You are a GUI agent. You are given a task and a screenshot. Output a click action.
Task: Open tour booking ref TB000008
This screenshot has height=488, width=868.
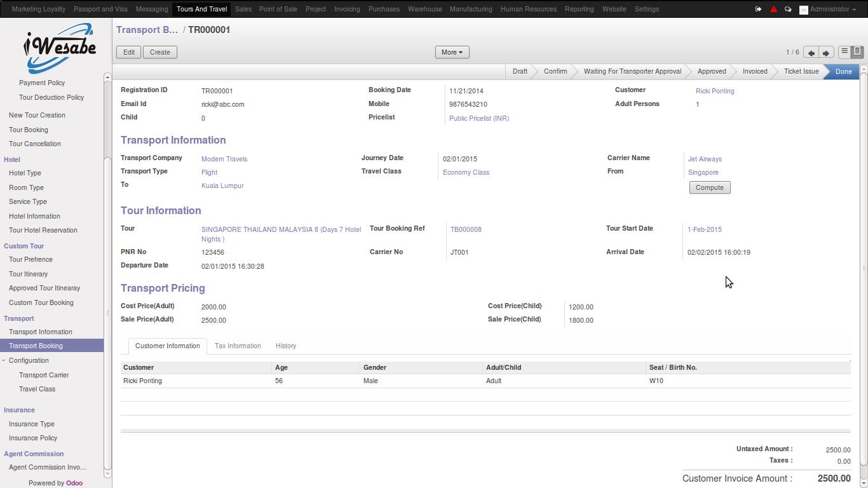click(466, 229)
